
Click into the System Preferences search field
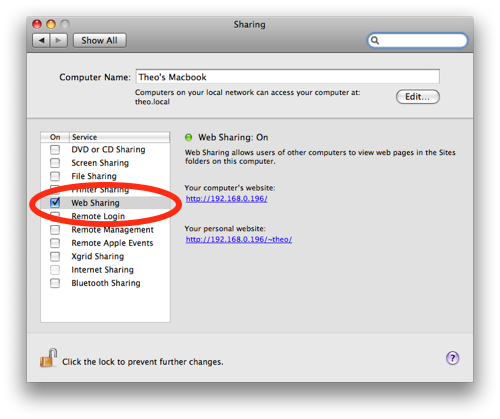pyautogui.click(x=417, y=40)
